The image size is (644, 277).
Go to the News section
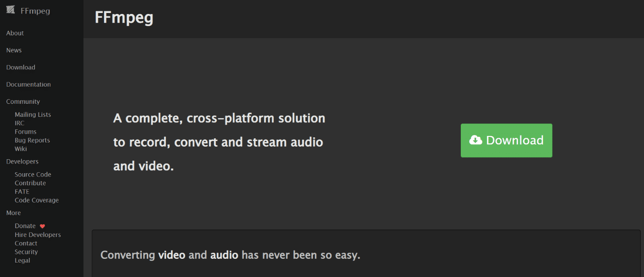pos(14,50)
